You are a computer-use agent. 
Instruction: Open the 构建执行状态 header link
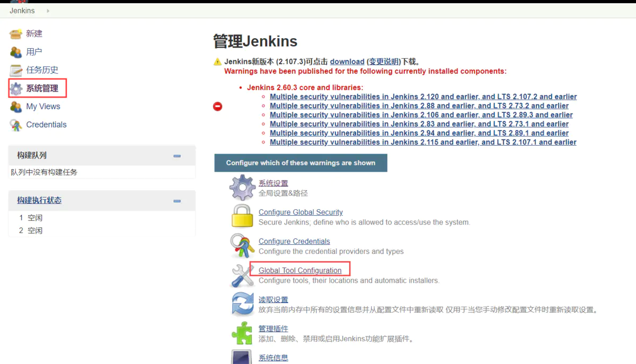point(39,200)
